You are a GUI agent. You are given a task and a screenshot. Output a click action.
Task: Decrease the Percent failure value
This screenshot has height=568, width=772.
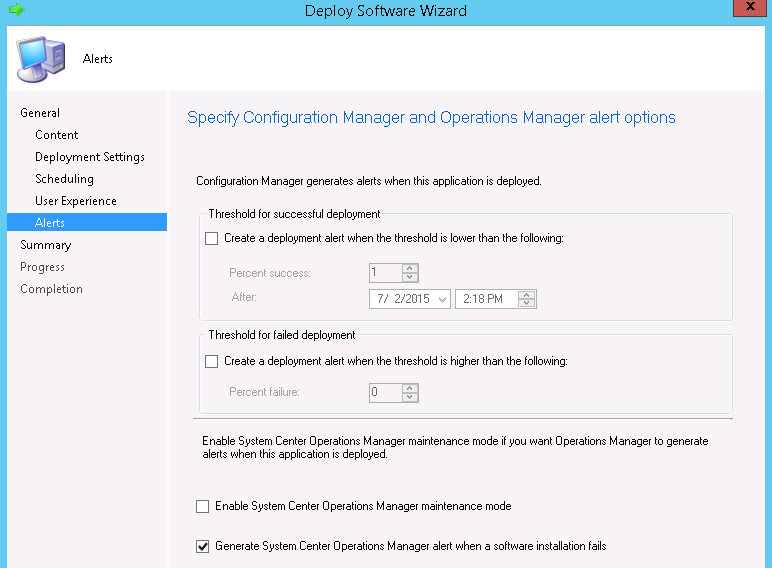point(410,398)
